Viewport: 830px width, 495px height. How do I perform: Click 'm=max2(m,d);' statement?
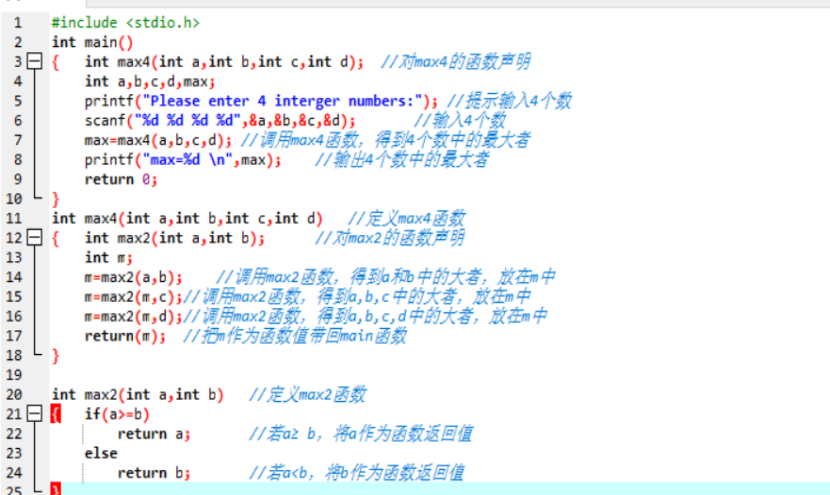click(133, 317)
